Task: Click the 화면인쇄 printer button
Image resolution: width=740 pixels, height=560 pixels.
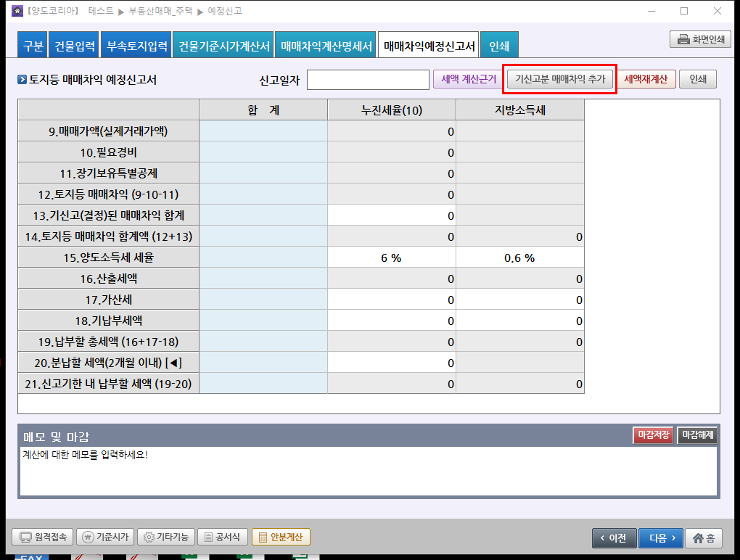Action: point(699,40)
